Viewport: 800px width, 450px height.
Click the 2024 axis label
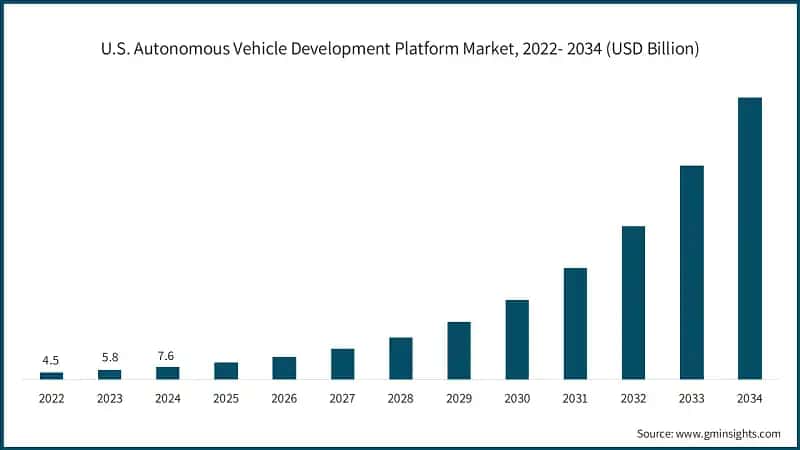168,398
